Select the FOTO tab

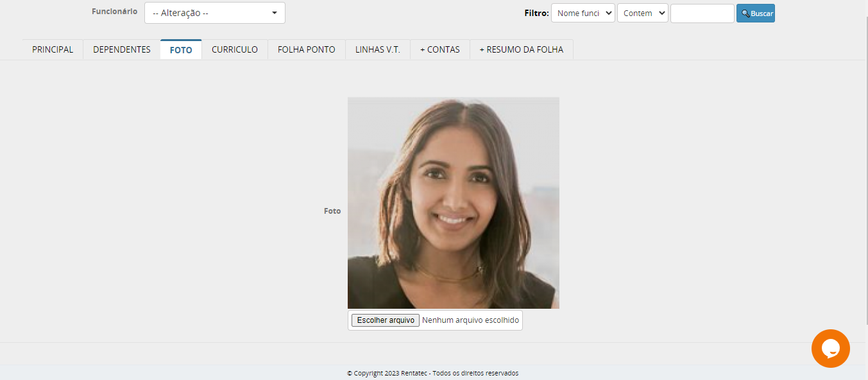(181, 49)
